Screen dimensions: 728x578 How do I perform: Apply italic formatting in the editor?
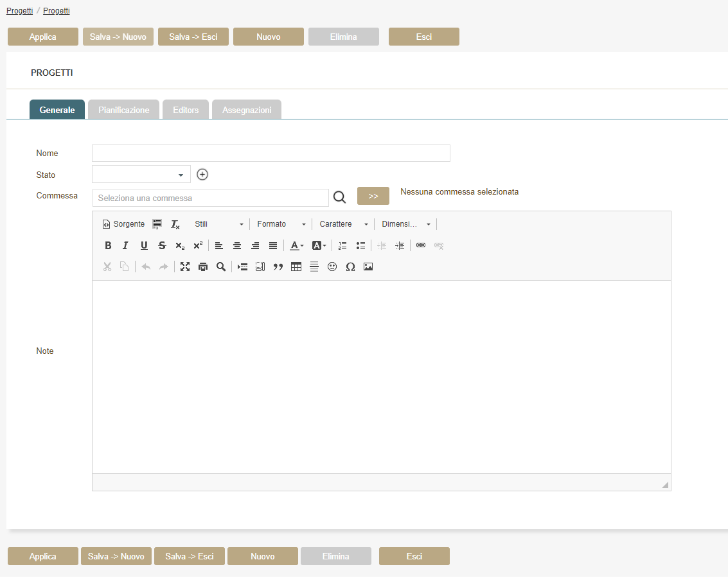coord(126,245)
